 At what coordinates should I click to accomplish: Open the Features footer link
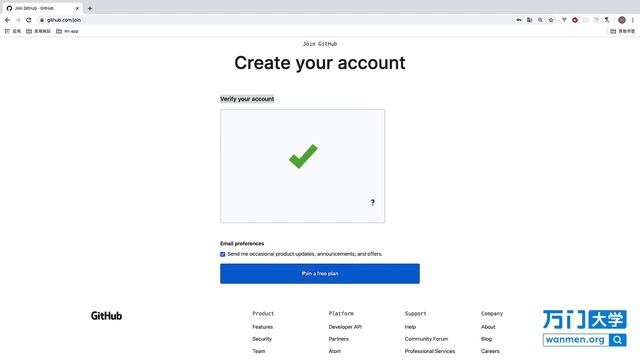tap(262, 327)
